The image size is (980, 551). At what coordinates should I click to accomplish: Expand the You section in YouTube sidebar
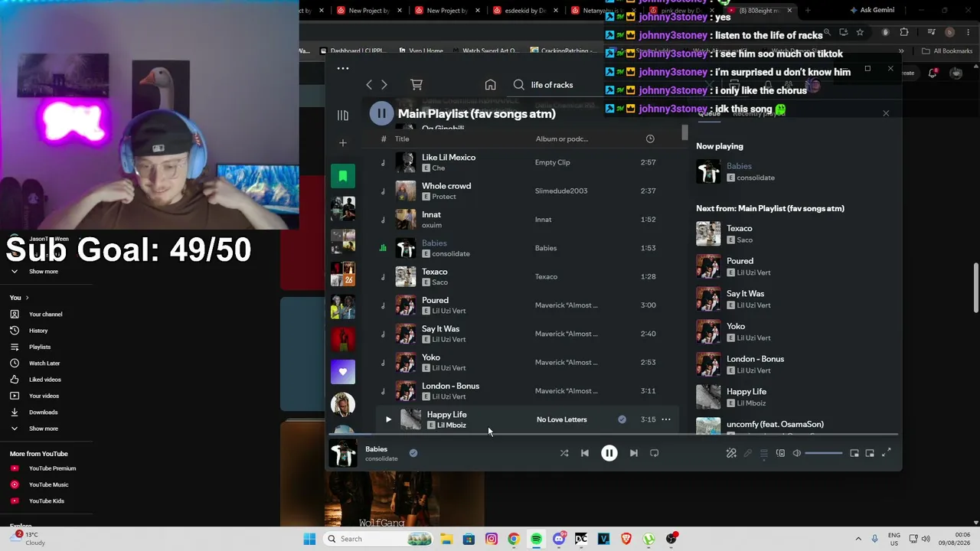click(18, 298)
